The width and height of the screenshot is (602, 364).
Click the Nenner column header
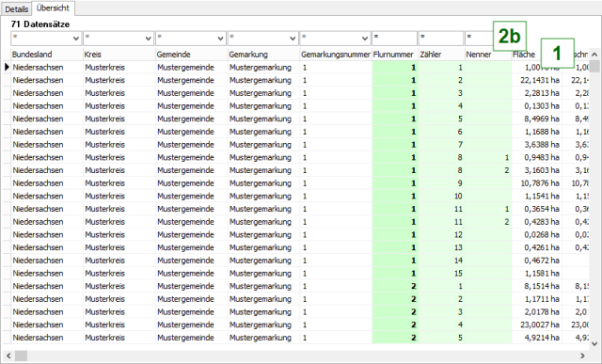click(488, 55)
